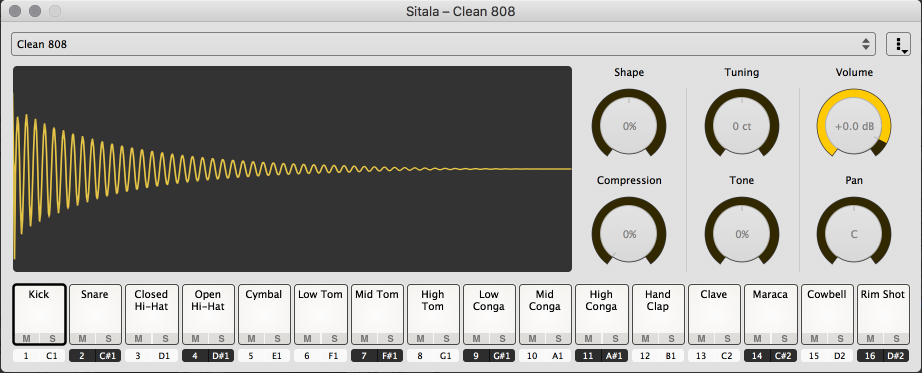The height and width of the screenshot is (373, 922).
Task: Solo the Snare pad
Action: tap(108, 338)
